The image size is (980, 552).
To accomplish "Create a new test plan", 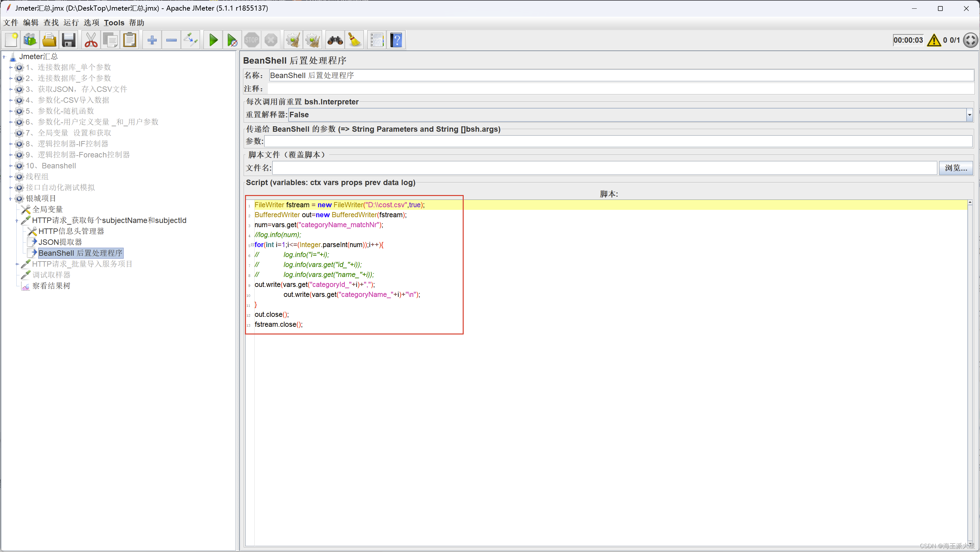I will [11, 40].
